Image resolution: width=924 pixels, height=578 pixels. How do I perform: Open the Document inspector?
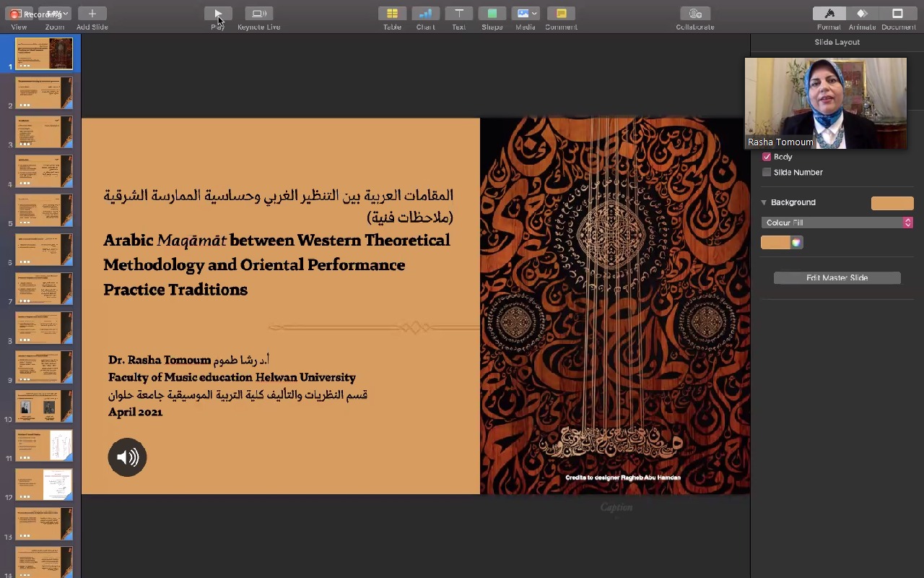898,14
